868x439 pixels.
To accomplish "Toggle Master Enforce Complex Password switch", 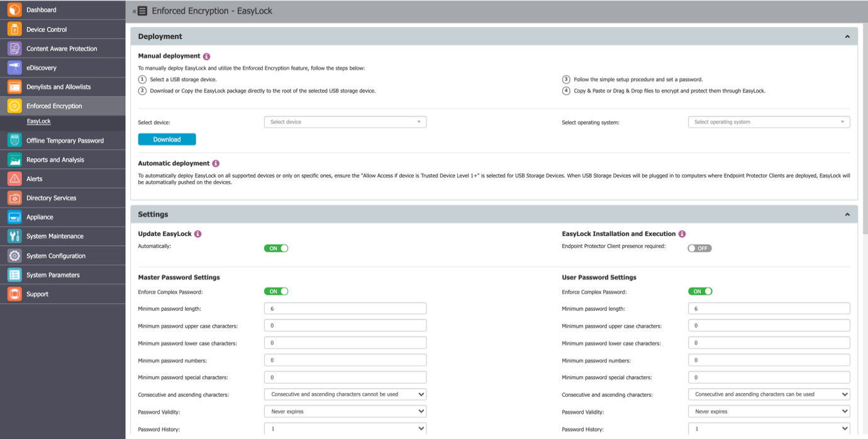I will [276, 291].
